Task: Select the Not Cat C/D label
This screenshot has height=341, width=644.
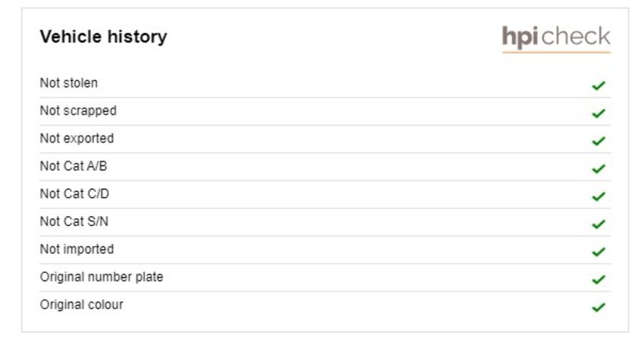Action: click(x=74, y=193)
